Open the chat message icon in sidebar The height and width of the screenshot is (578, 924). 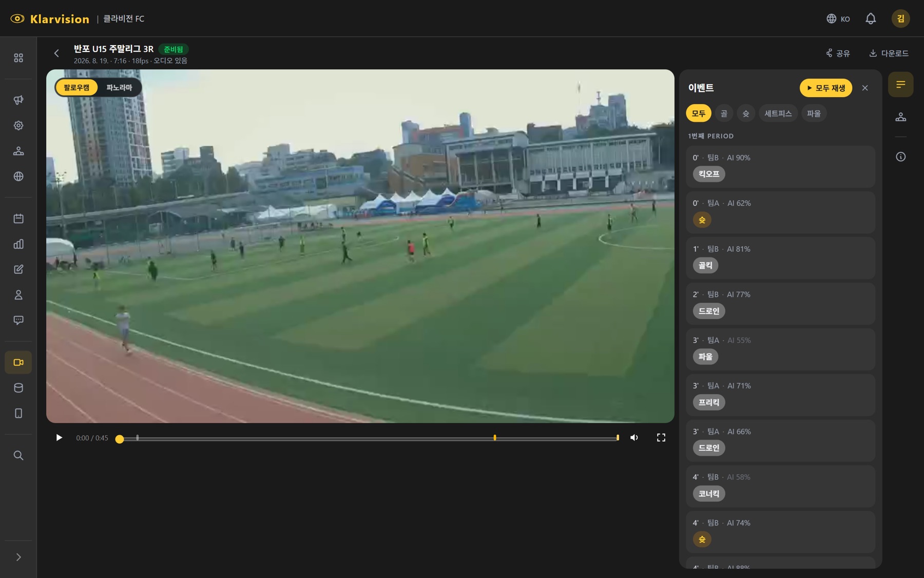coord(18,320)
